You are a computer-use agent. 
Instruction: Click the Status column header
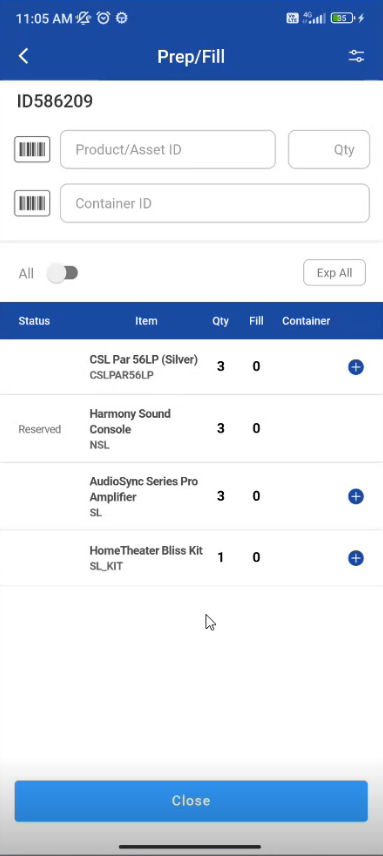[x=34, y=321]
